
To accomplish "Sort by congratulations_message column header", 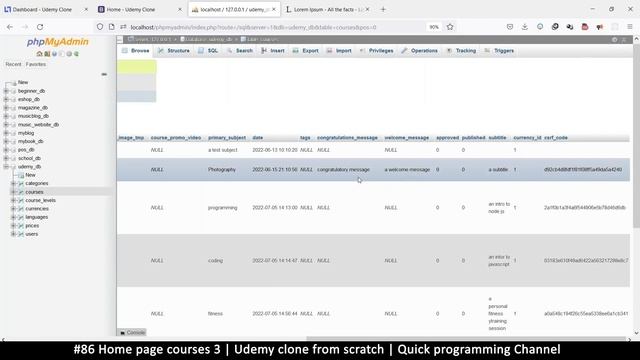I will pyautogui.click(x=347, y=138).
